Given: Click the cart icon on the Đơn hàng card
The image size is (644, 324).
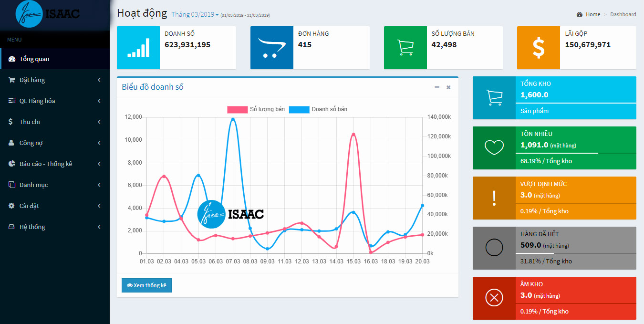Looking at the screenshot, I should click(271, 48).
